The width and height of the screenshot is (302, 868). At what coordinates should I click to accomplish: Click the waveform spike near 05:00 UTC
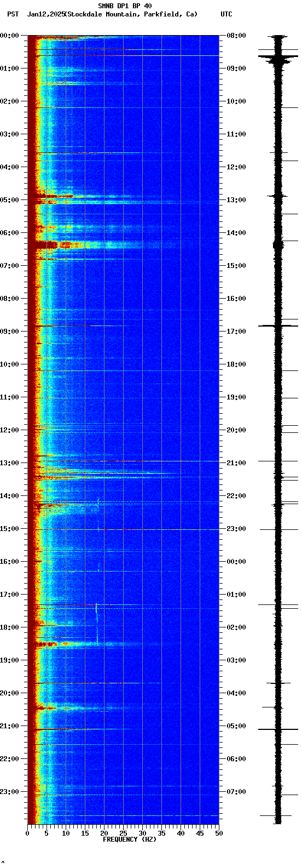[278, 729]
